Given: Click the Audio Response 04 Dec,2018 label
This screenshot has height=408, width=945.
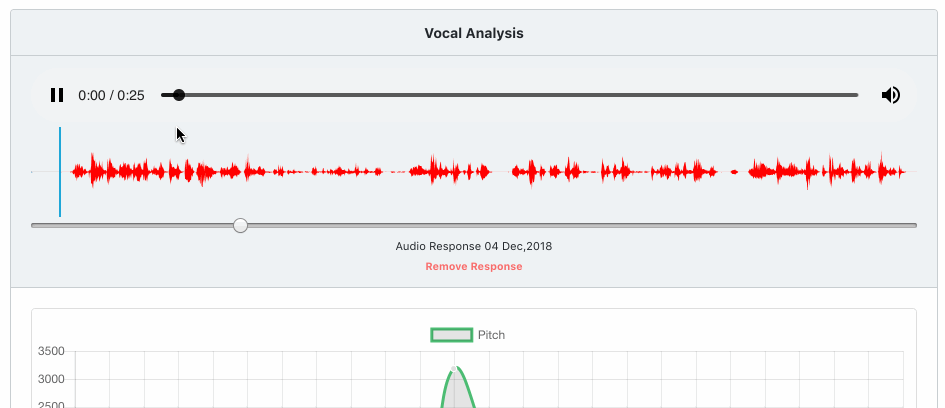Looking at the screenshot, I should [x=474, y=246].
